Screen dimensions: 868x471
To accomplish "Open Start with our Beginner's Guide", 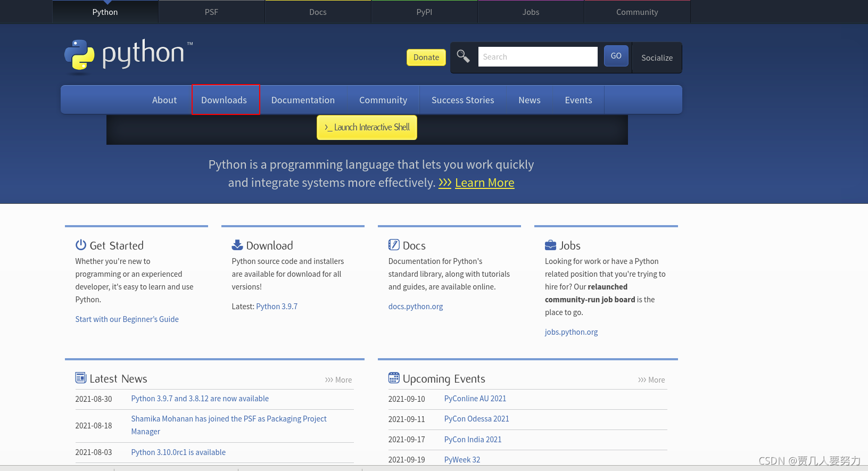I will 127,319.
